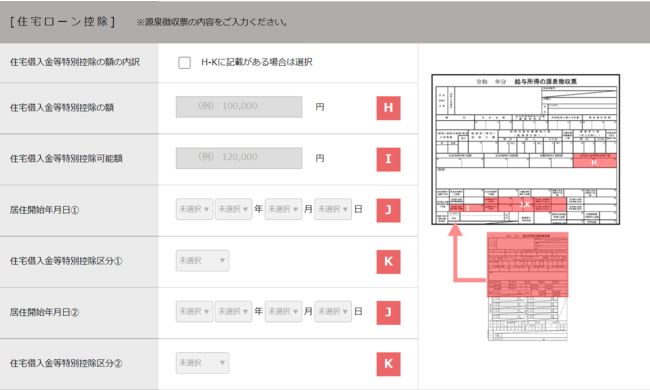Open month dropdown for 居住開始年月日②
This screenshot has height=390, width=650.
[284, 311]
